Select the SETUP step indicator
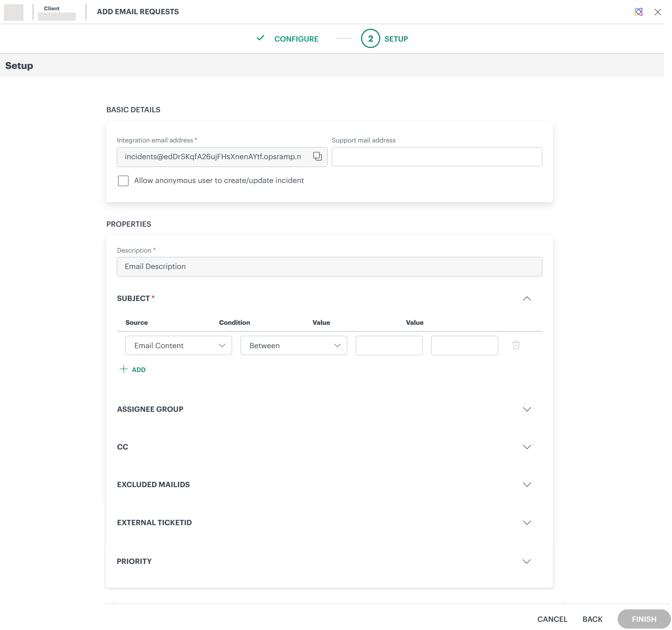The width and height of the screenshot is (672, 630). tap(370, 39)
